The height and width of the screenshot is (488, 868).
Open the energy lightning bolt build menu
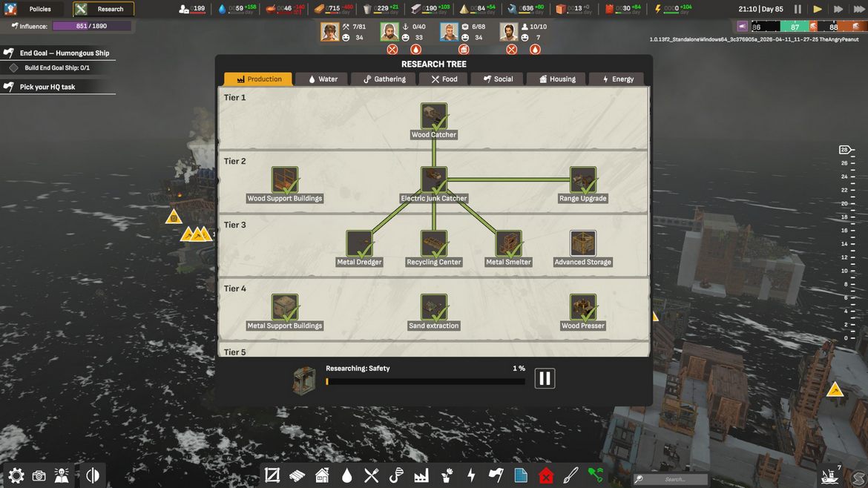pos(471,475)
